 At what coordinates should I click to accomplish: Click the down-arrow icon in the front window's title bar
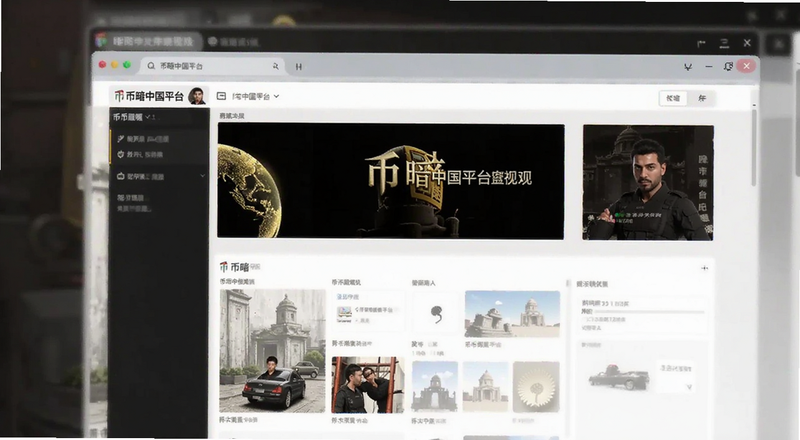click(688, 66)
